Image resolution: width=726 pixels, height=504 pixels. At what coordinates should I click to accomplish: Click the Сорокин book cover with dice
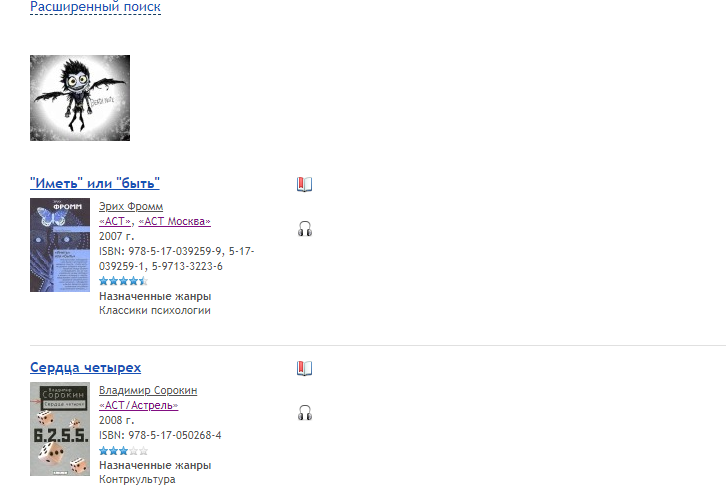60,429
